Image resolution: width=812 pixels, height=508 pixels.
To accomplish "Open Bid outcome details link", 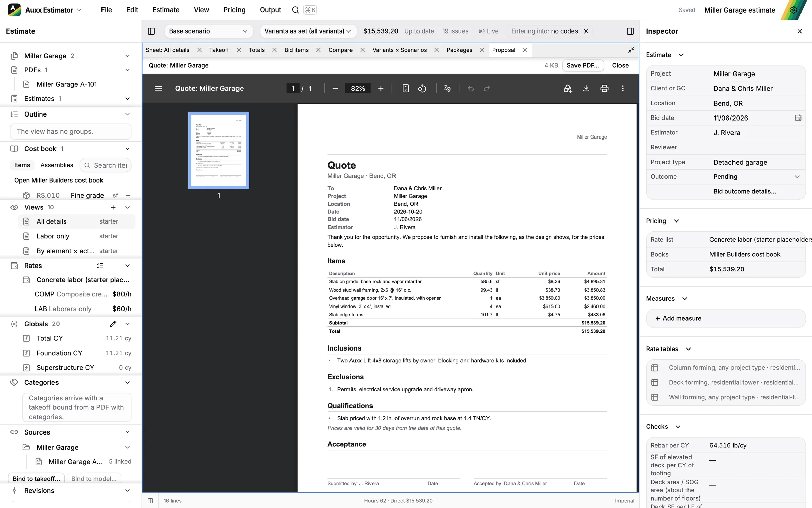I will [x=745, y=191].
